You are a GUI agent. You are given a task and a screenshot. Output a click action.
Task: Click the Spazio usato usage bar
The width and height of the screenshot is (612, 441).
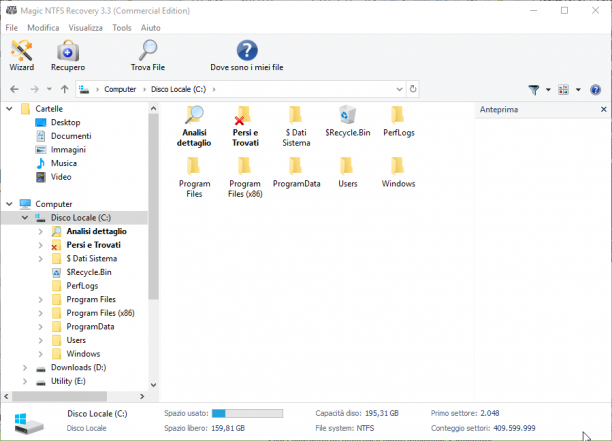tap(247, 413)
